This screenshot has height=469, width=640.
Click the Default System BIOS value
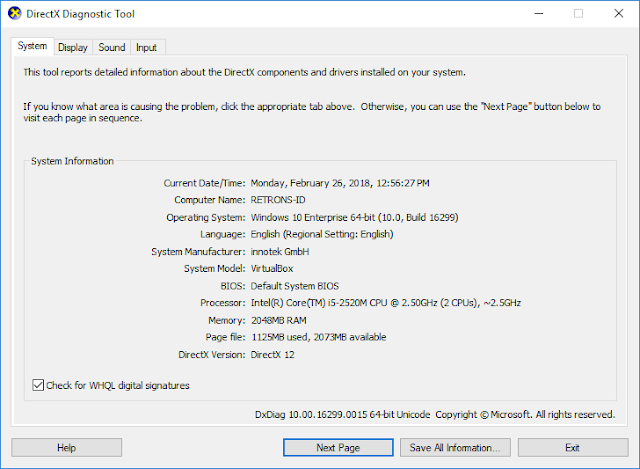click(295, 286)
